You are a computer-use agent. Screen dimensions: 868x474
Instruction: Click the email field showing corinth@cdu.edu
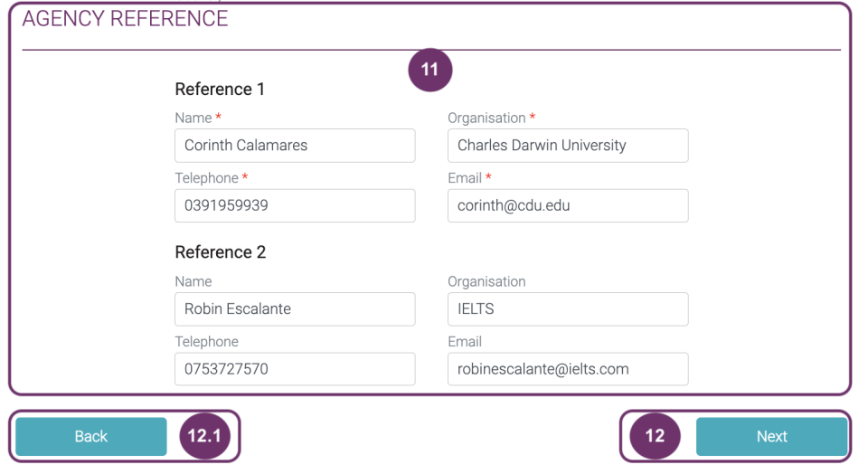[x=568, y=206]
